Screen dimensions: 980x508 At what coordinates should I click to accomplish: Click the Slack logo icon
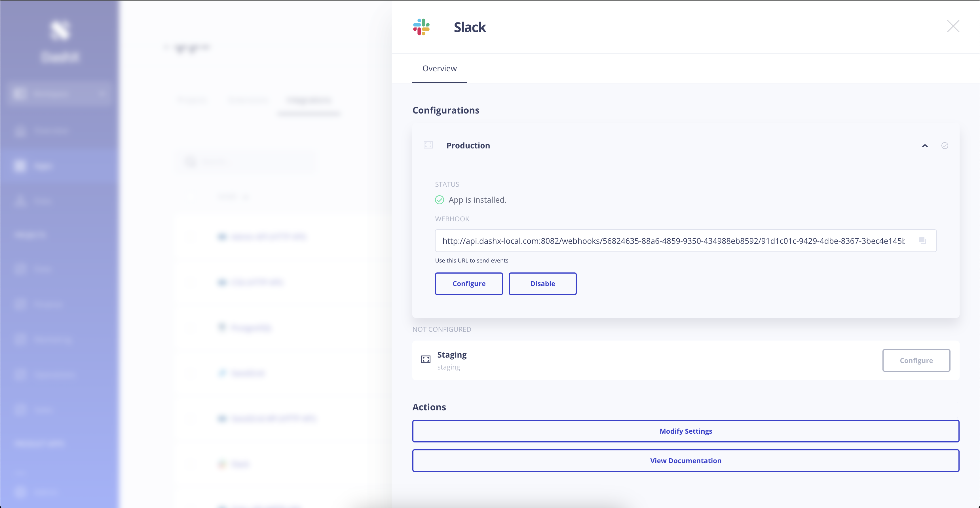[x=421, y=27]
